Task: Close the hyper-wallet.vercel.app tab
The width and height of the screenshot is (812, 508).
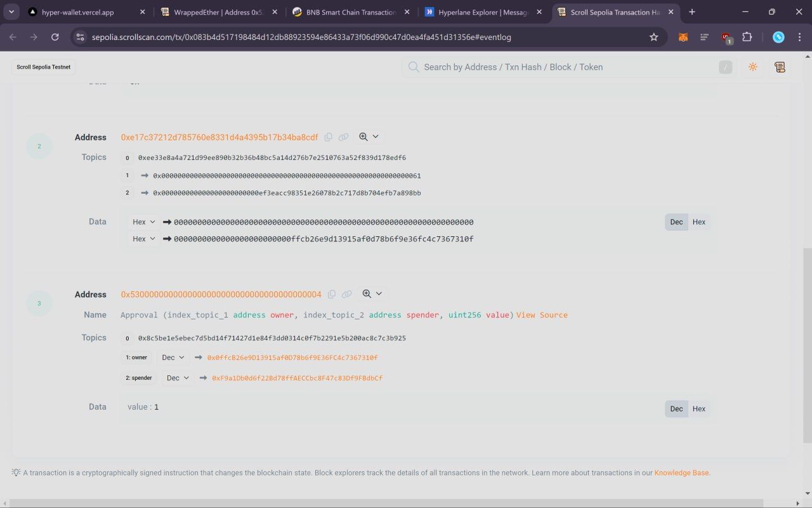Action: coord(142,12)
